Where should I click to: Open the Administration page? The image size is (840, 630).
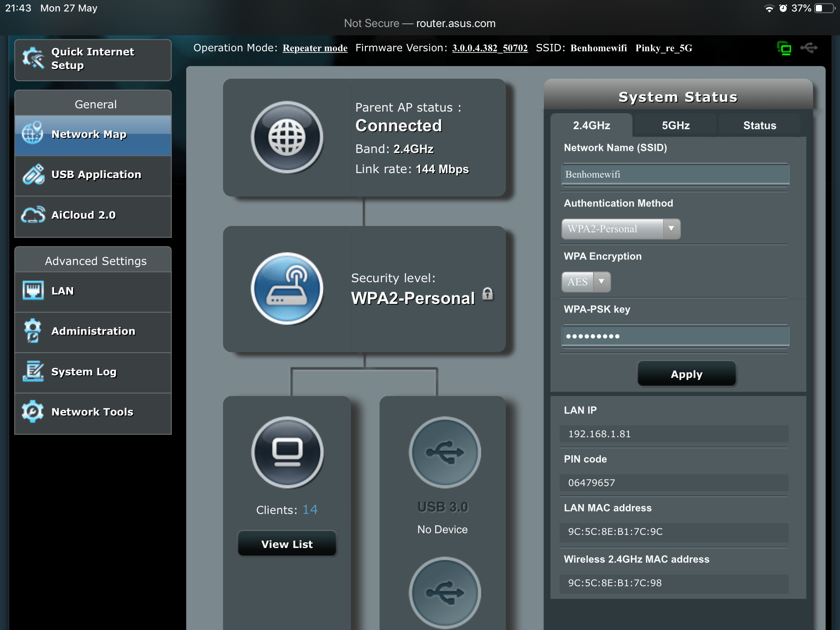pyautogui.click(x=93, y=331)
